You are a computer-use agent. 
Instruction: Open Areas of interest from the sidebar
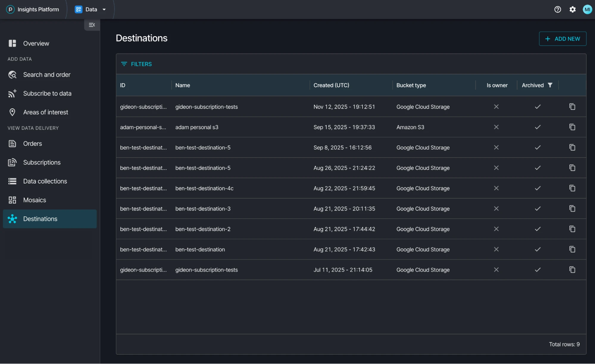(x=12, y=112)
